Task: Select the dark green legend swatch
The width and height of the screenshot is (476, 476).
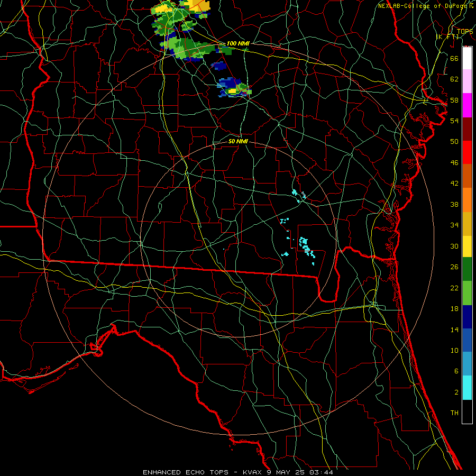Action: tap(467, 269)
